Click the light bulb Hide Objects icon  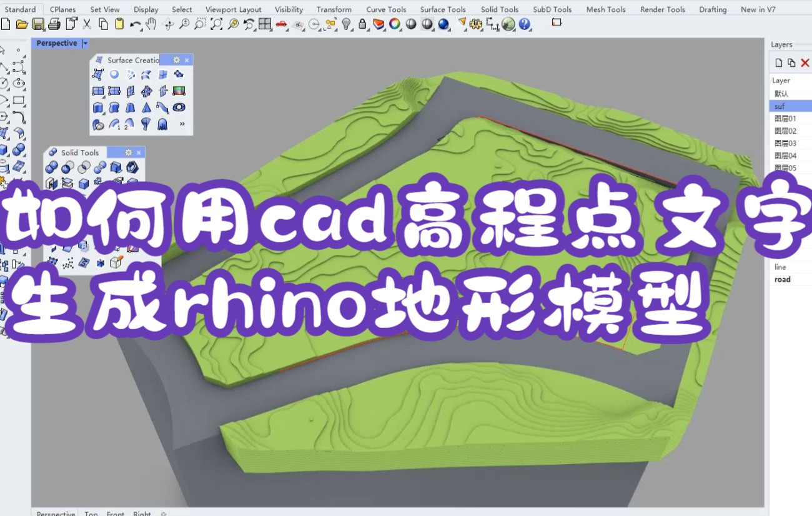(x=346, y=24)
